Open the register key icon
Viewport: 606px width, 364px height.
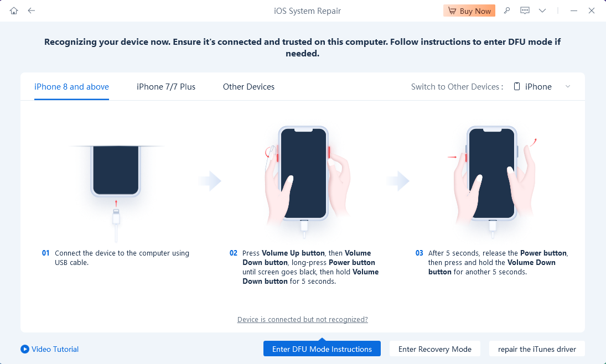(x=507, y=11)
